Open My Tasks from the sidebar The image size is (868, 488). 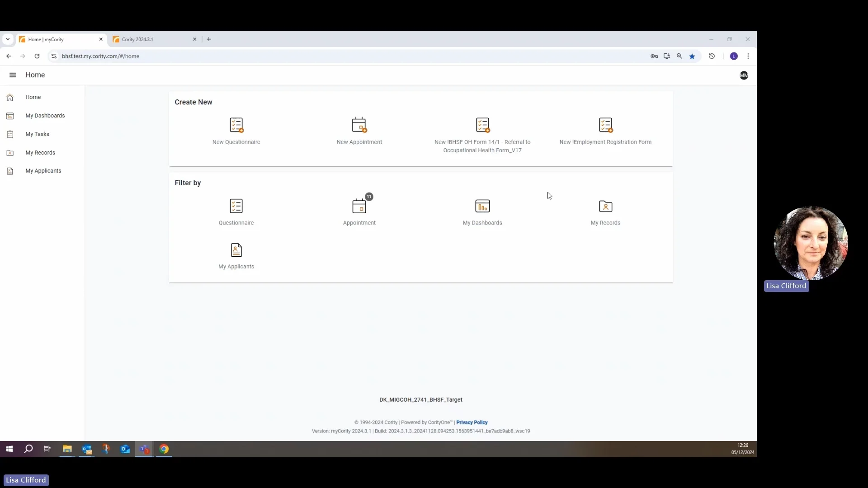[38, 134]
